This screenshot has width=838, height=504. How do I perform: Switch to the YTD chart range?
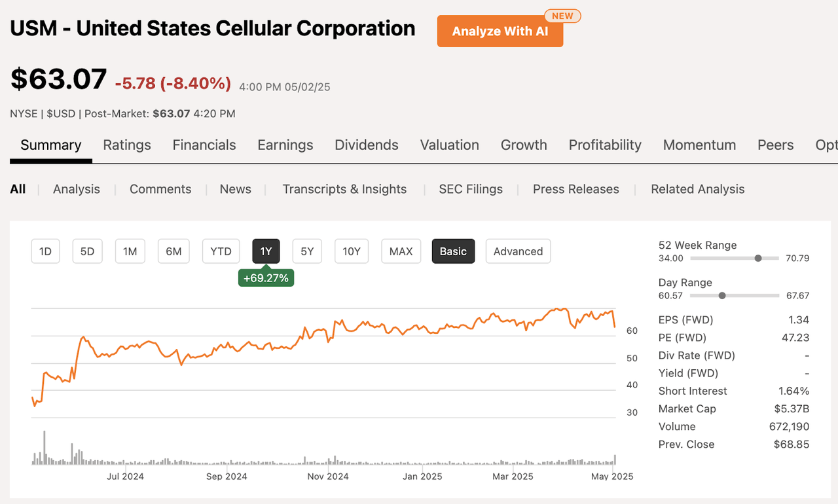coord(221,251)
